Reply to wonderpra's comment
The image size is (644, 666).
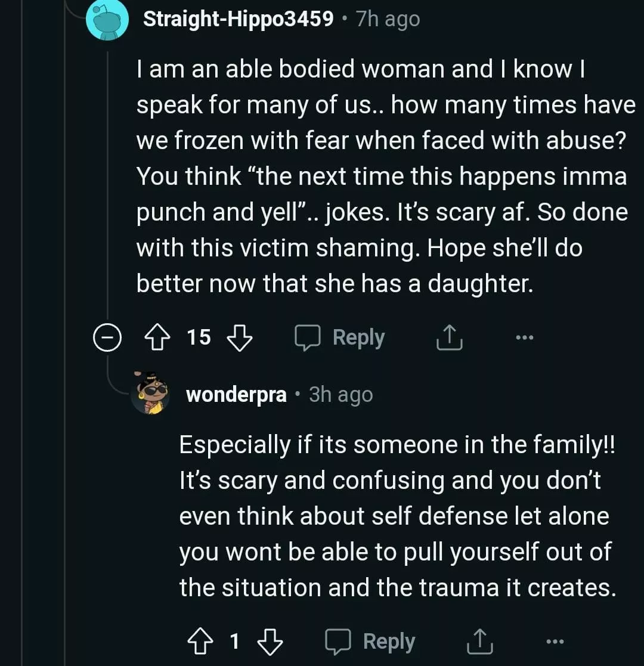[371, 642]
